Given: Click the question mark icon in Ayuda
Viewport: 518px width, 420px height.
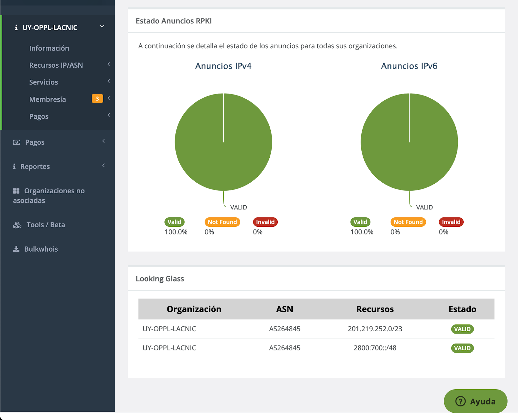Looking at the screenshot, I should tap(460, 401).
